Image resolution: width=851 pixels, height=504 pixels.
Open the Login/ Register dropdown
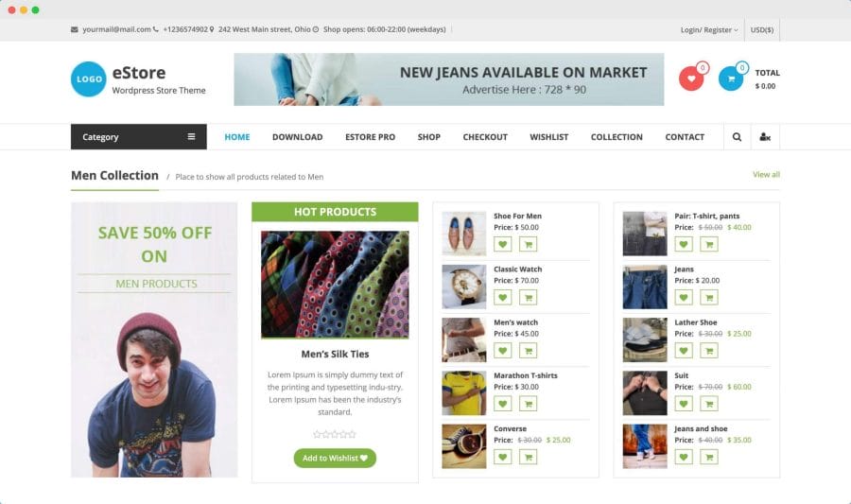click(709, 30)
